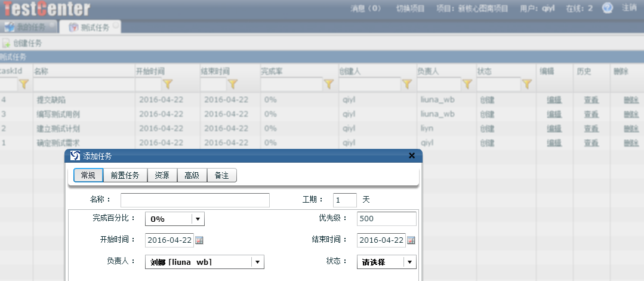The height and width of the screenshot is (281, 644).
Task: Open the filter for the 创建人 column
Action: (407, 84)
